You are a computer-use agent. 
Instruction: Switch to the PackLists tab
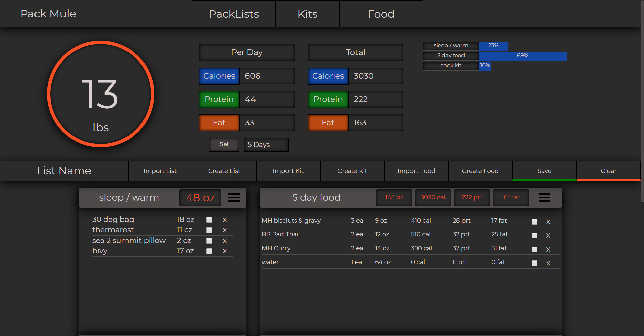click(234, 14)
